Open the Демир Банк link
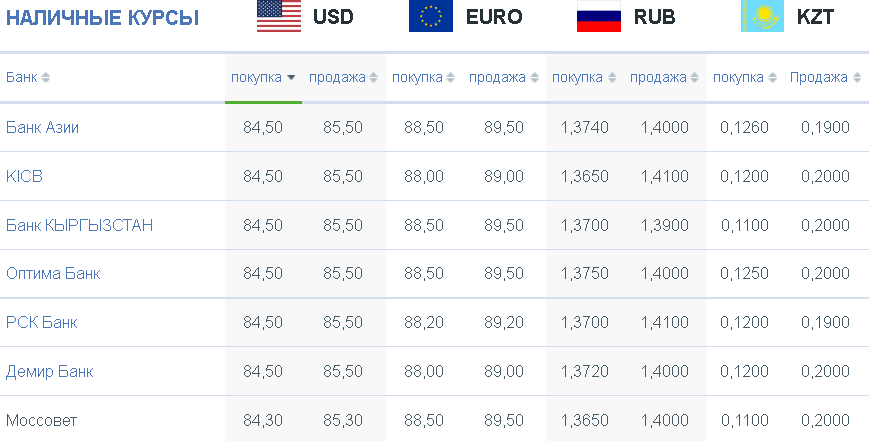Image resolution: width=877 pixels, height=441 pixels. point(49,372)
